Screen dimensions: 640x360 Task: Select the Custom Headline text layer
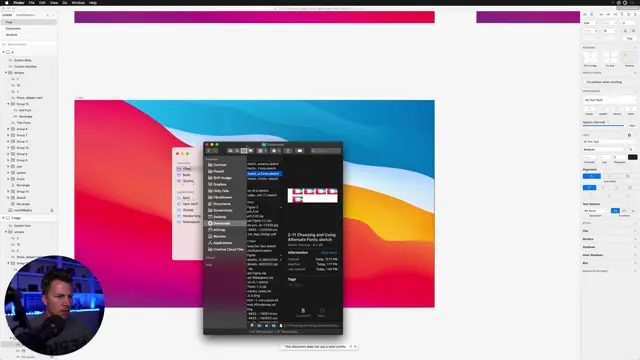[x=25, y=66]
